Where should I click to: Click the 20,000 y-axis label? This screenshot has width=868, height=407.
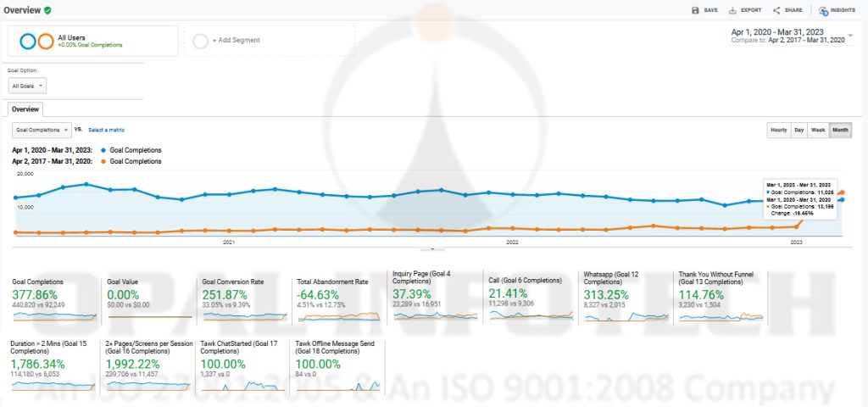(x=26, y=174)
